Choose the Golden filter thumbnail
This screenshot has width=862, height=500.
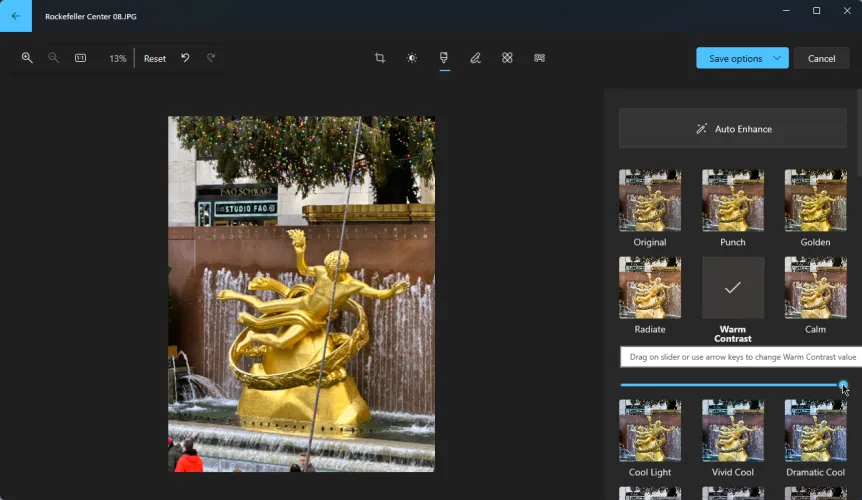(815, 201)
